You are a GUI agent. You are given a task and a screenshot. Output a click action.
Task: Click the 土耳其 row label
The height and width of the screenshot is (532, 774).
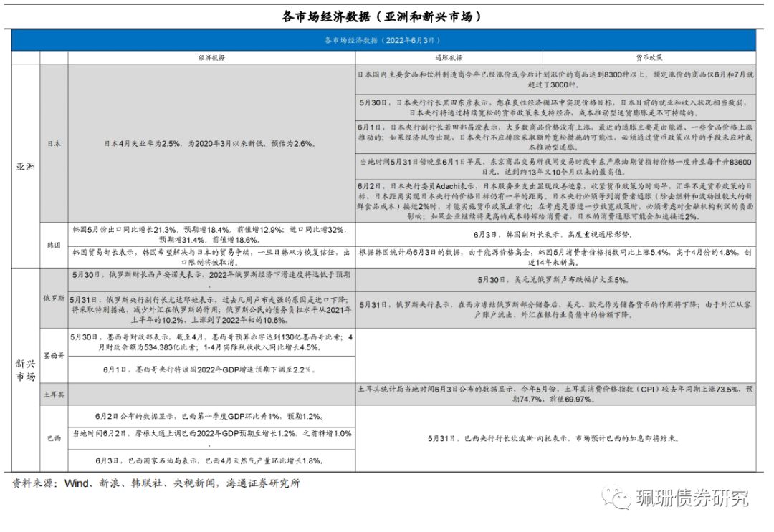coord(54,395)
